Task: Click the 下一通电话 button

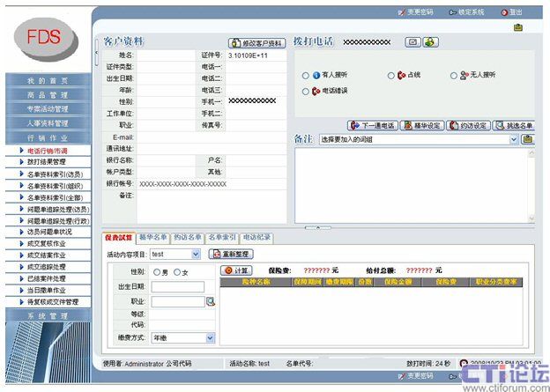Action: pyautogui.click(x=372, y=125)
